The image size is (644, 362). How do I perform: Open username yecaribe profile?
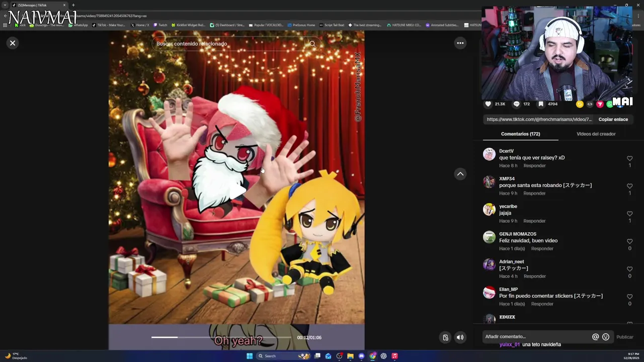[508, 206]
